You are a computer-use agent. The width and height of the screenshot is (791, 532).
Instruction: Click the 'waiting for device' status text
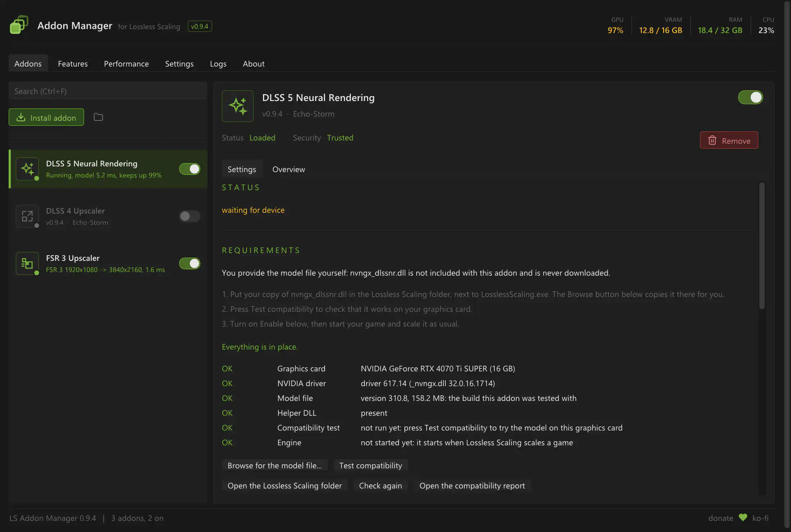253,210
